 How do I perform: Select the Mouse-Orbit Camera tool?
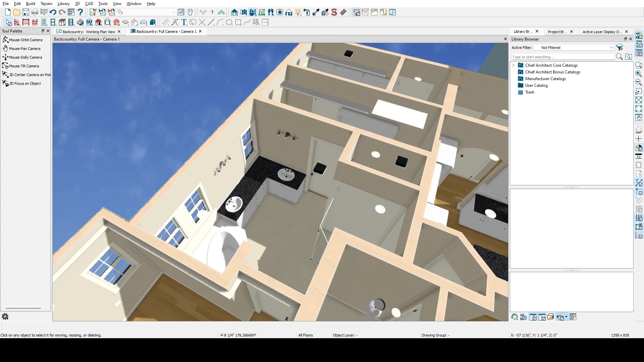point(25,40)
